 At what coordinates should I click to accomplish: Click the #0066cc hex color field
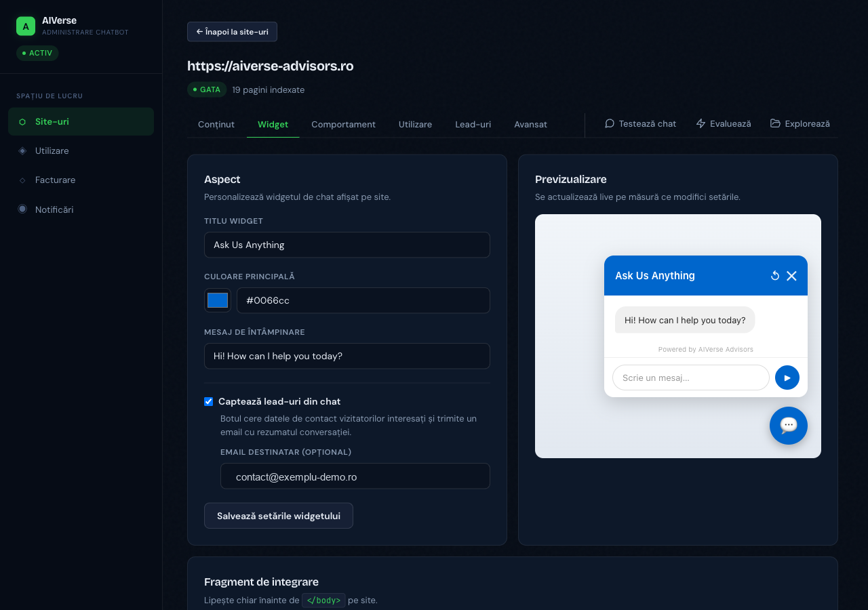pos(363,300)
